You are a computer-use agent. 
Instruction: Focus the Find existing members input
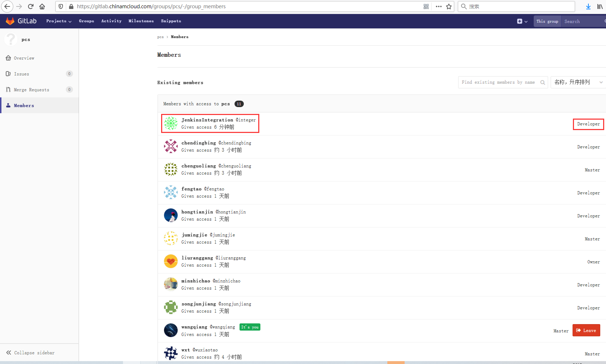coord(498,82)
